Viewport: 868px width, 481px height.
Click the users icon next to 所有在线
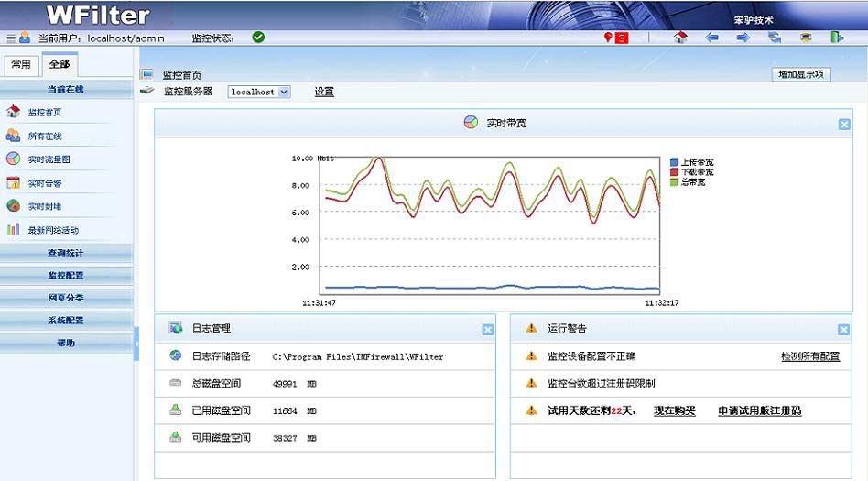pyautogui.click(x=14, y=136)
